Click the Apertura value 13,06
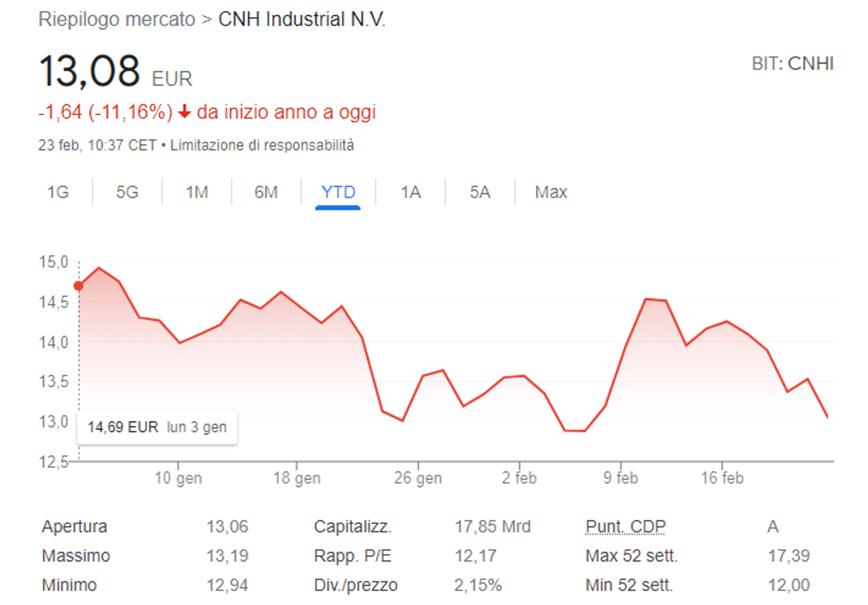868x605 pixels. [x=227, y=526]
